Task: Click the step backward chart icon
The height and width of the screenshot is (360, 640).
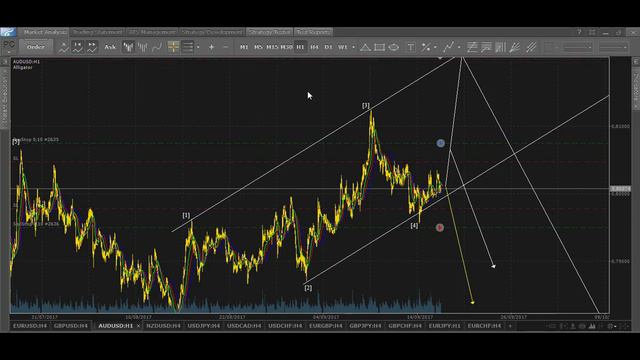Action: tap(78, 47)
